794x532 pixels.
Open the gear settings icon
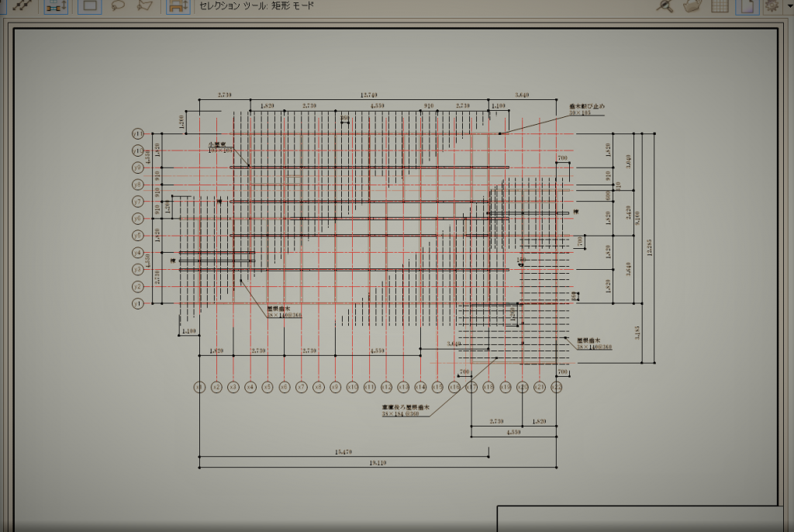[772, 6]
